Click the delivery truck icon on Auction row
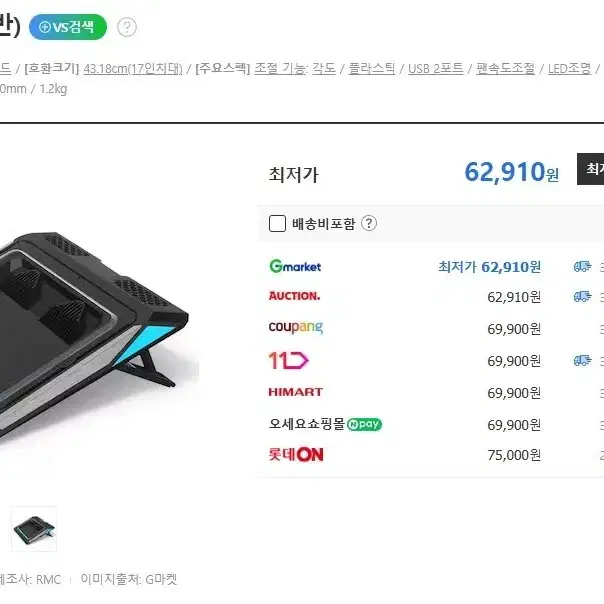The width and height of the screenshot is (604, 604). click(582, 296)
